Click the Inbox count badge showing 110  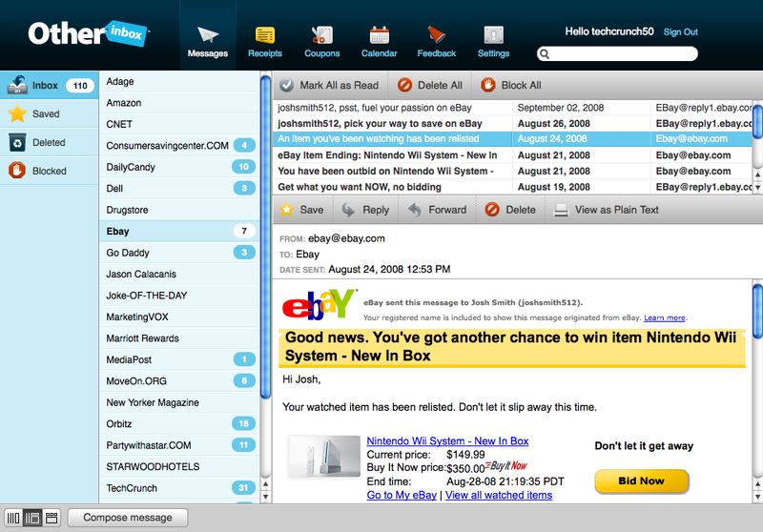coord(80,86)
